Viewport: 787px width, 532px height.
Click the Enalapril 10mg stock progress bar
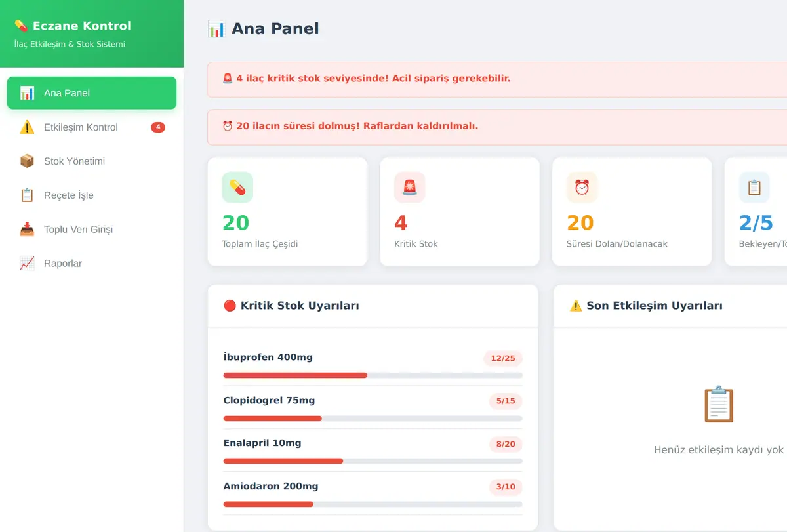tap(373, 461)
